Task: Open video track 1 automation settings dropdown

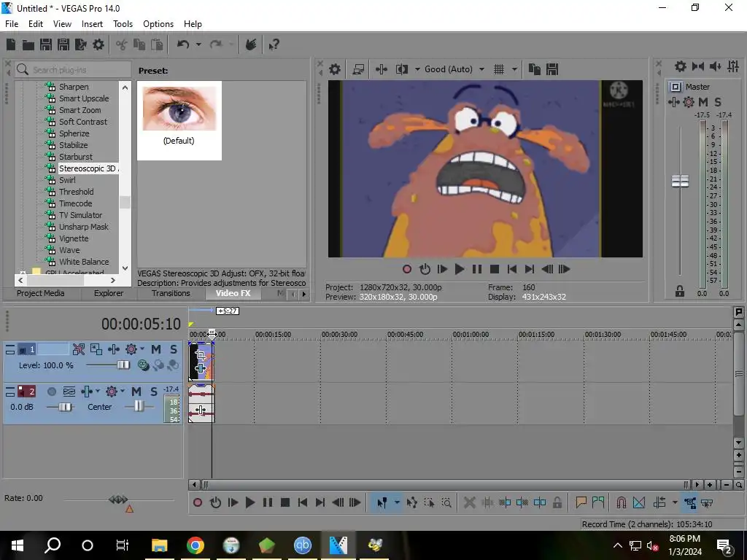Action: [142, 349]
